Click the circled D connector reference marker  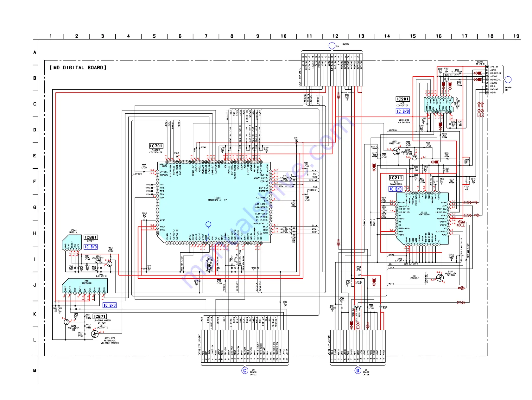pos(358,371)
